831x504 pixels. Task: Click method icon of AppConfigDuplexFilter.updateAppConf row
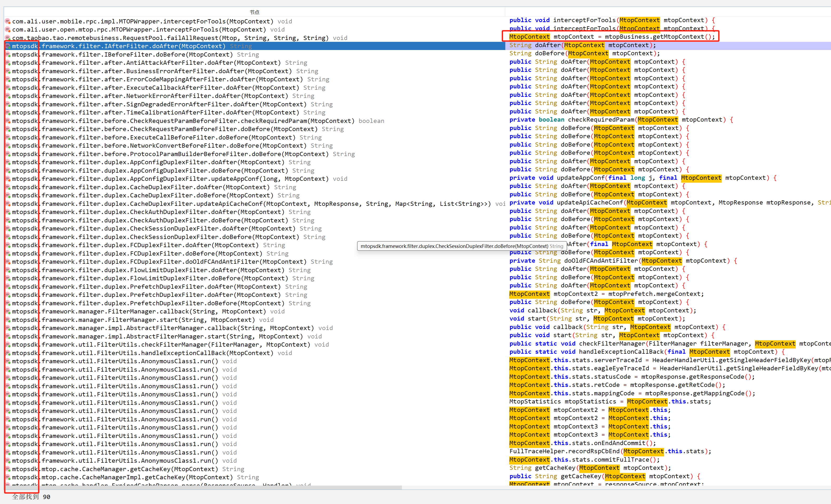tap(8, 179)
